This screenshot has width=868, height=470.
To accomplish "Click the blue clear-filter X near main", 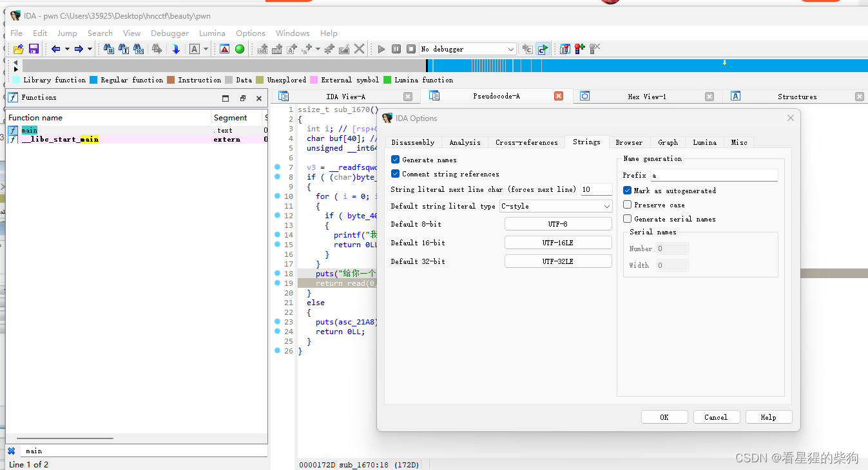I will (11, 451).
